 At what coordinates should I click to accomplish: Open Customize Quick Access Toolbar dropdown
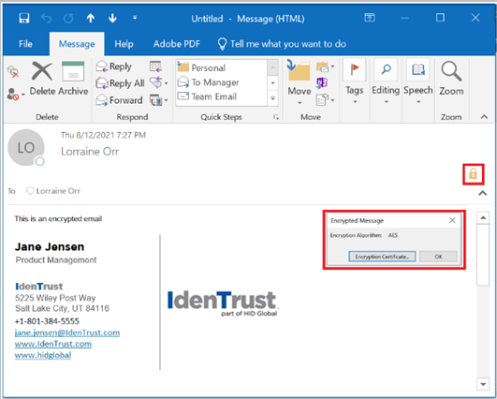click(135, 17)
